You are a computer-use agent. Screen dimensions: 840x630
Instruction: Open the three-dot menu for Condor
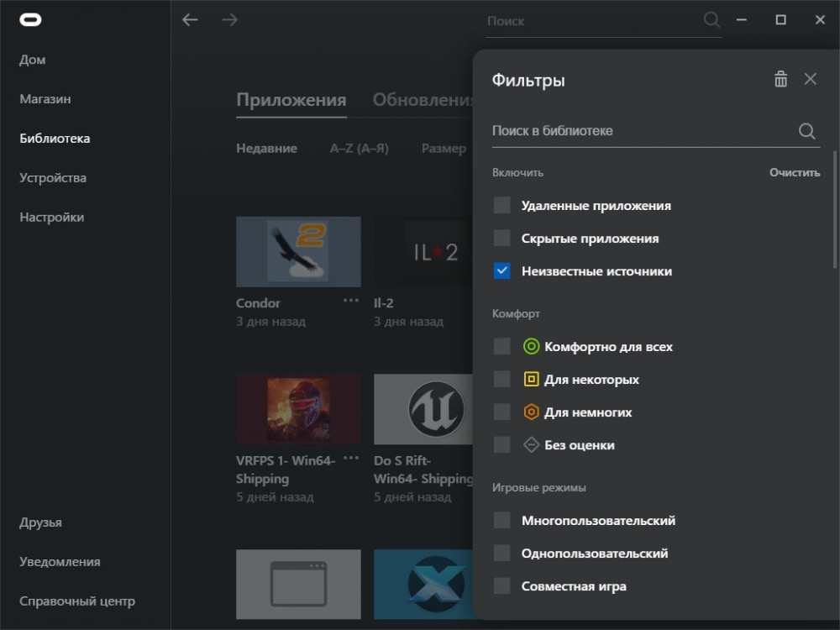pos(351,301)
